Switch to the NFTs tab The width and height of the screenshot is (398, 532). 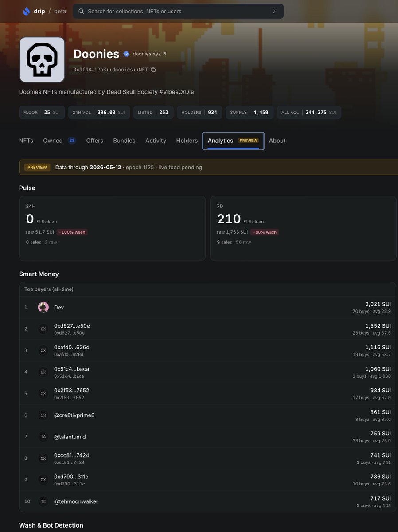[x=26, y=141]
